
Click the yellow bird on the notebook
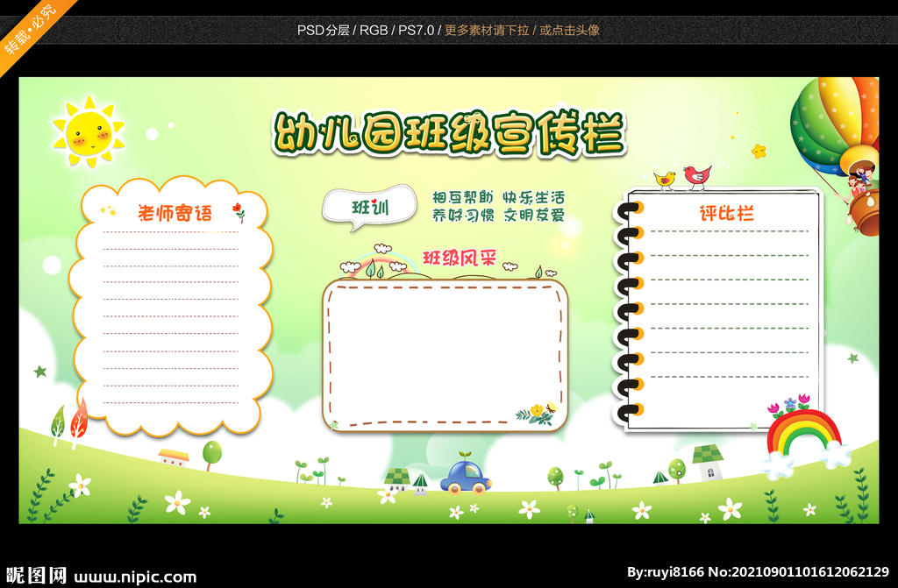pos(665,180)
